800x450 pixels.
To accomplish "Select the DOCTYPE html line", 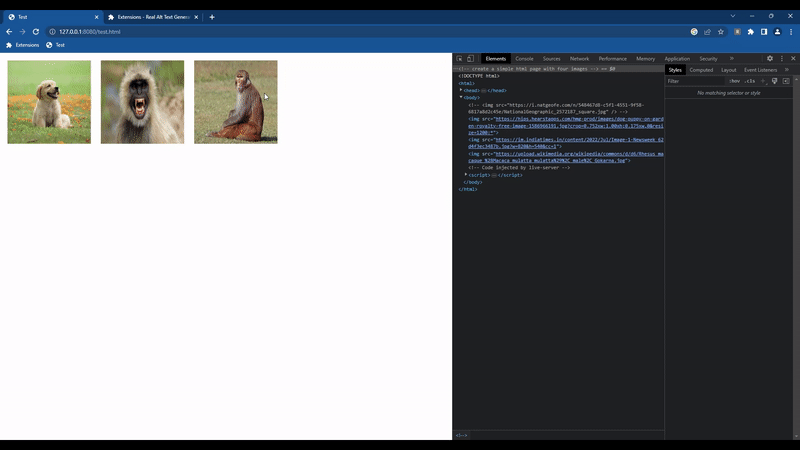I will pos(479,76).
